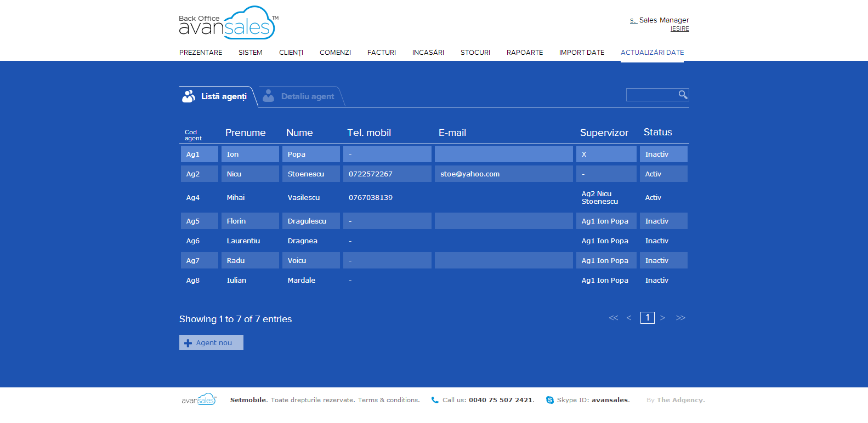Viewport: 868px width, 423px height.
Task: Click the footer avansales logo
Action: click(x=199, y=399)
